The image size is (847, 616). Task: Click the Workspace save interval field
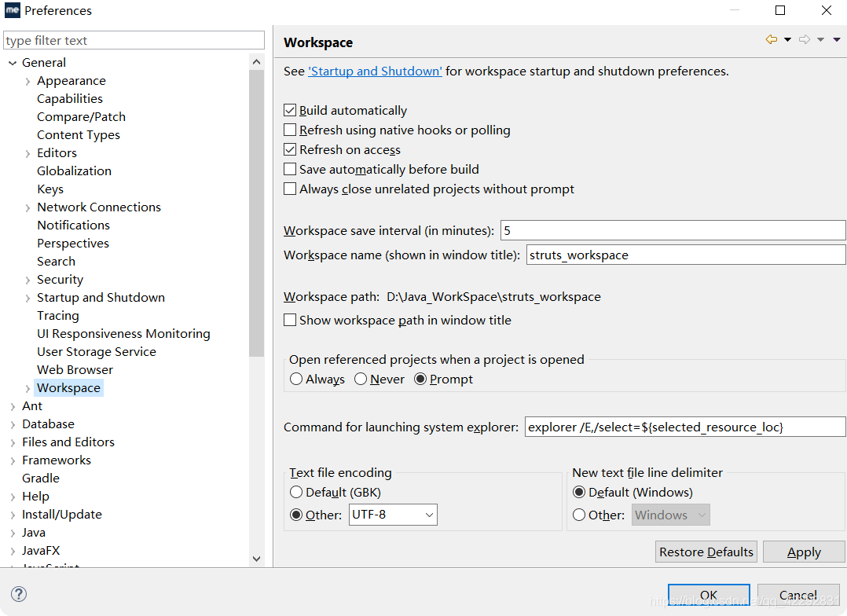(x=673, y=230)
